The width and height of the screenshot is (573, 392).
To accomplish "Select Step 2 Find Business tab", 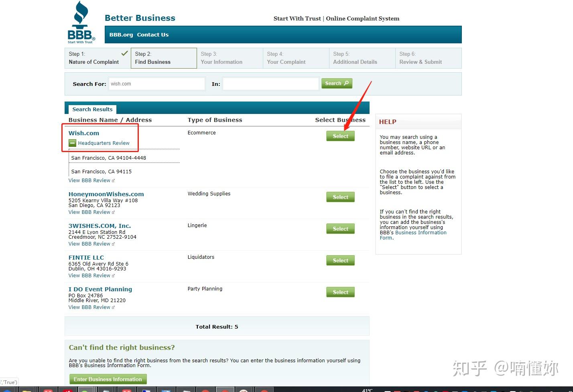I will point(164,58).
